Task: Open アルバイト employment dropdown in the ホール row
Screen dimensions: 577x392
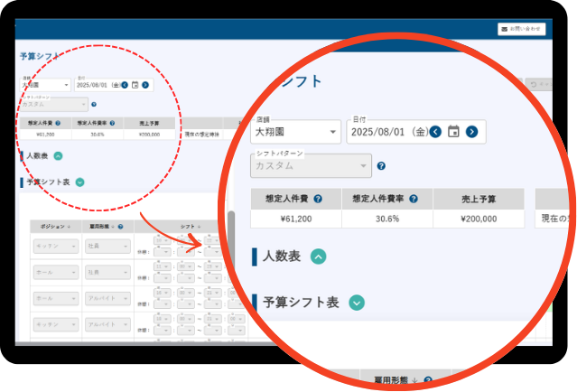Action: click(107, 298)
